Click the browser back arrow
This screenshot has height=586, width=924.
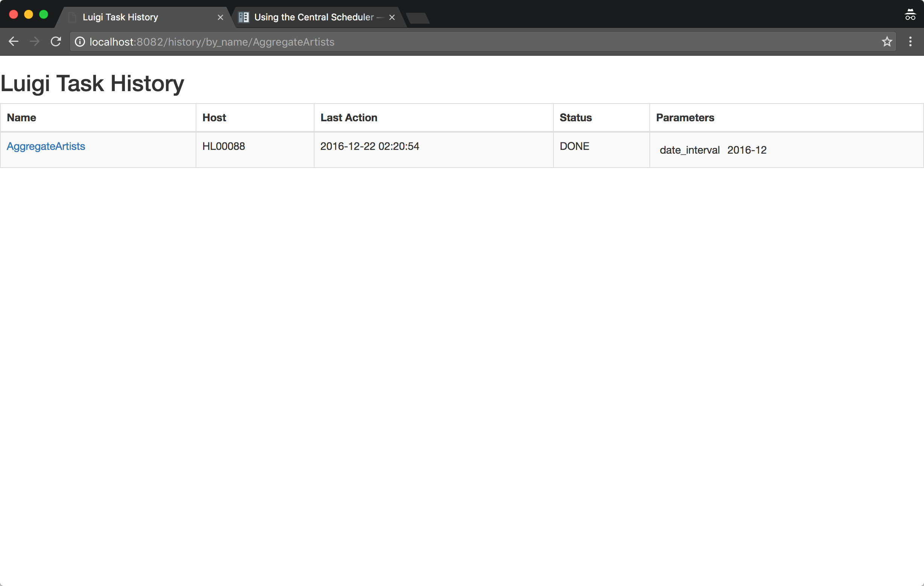click(x=14, y=41)
